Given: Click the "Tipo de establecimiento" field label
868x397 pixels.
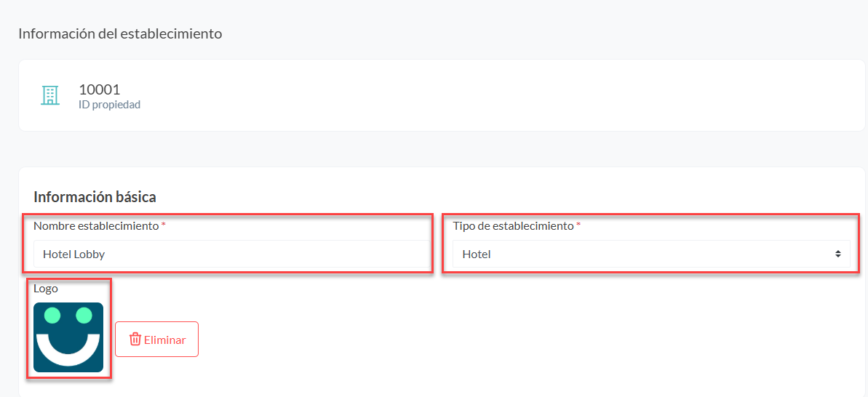Looking at the screenshot, I should [513, 226].
